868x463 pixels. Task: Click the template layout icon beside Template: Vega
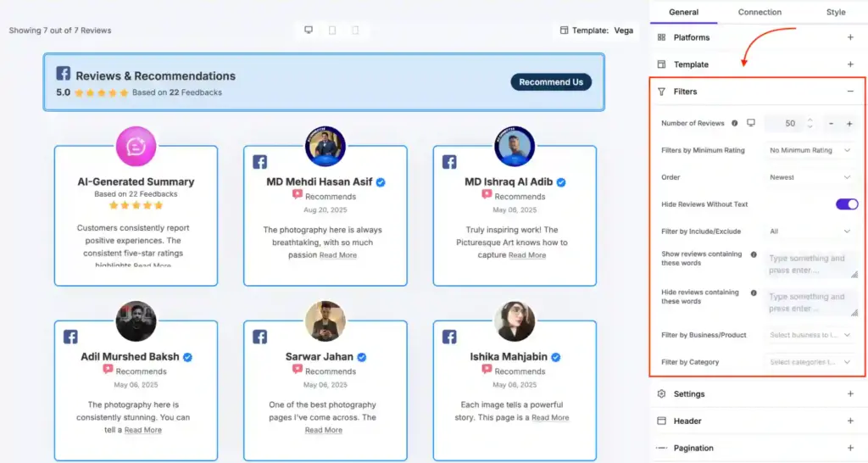coord(564,31)
